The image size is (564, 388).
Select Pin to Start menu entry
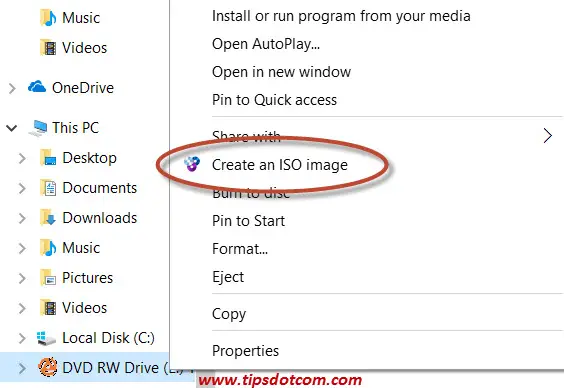click(x=248, y=221)
